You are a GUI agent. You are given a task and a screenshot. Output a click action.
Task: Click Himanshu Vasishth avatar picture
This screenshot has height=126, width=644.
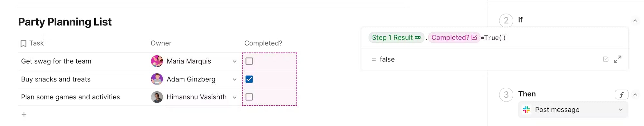click(x=157, y=97)
